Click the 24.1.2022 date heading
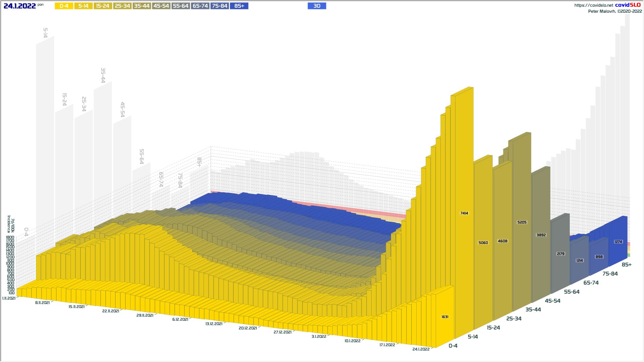This screenshot has height=362, width=644. point(19,6)
